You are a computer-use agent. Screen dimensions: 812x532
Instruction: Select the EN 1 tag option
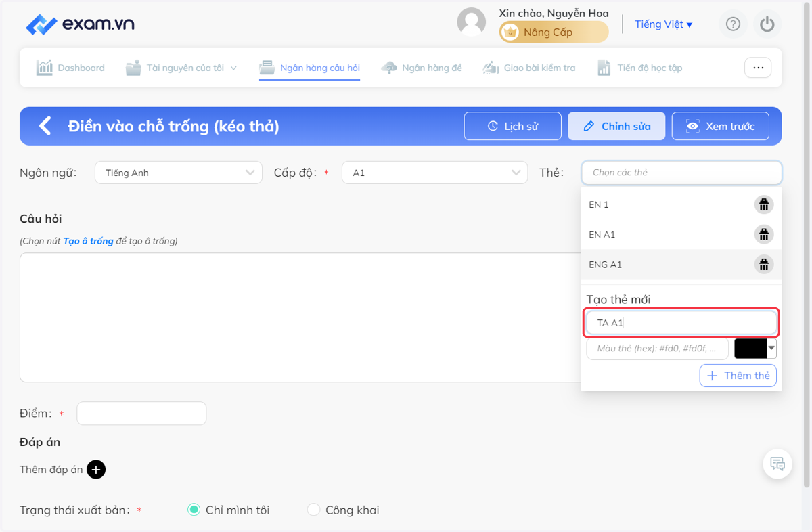681,204
